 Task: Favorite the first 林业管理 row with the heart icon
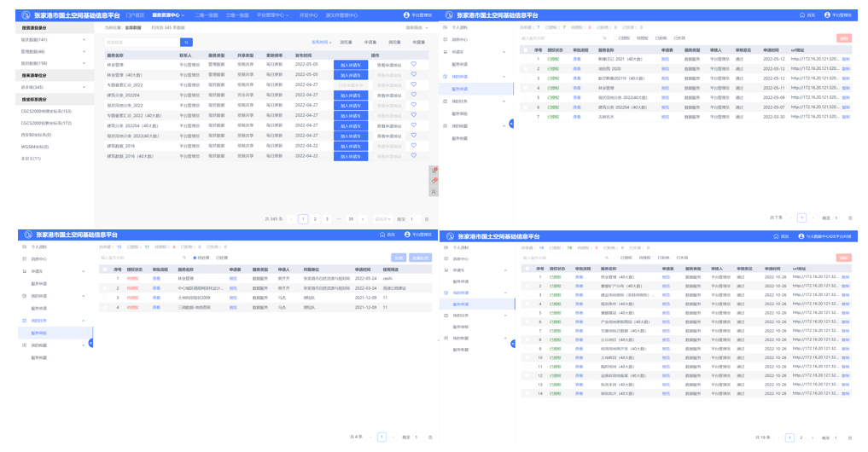pyautogui.click(x=414, y=64)
